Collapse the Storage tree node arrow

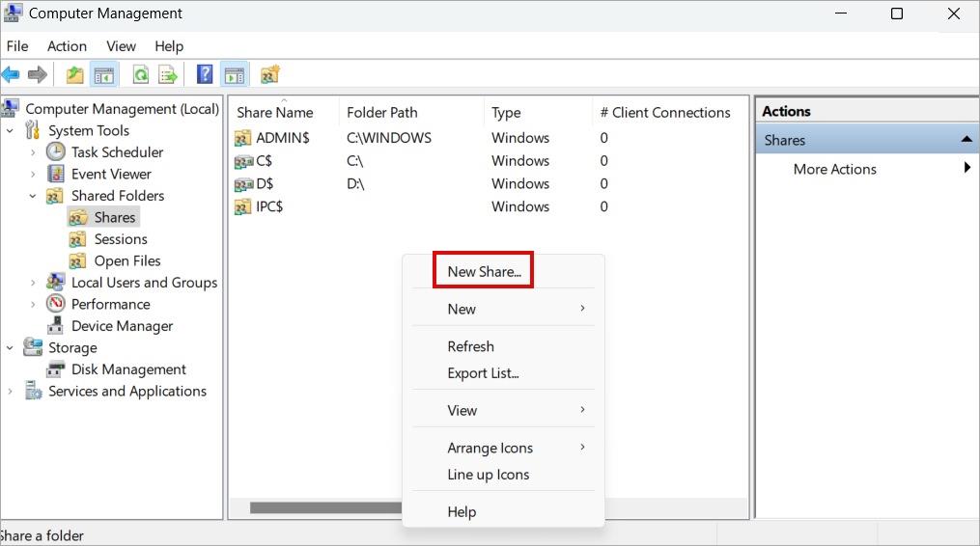10,348
